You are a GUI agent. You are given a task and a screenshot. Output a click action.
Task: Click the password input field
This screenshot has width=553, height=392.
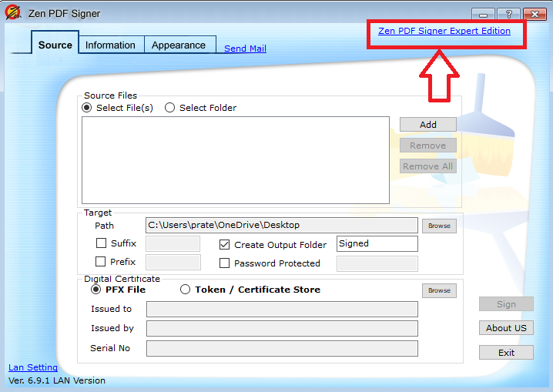click(377, 263)
